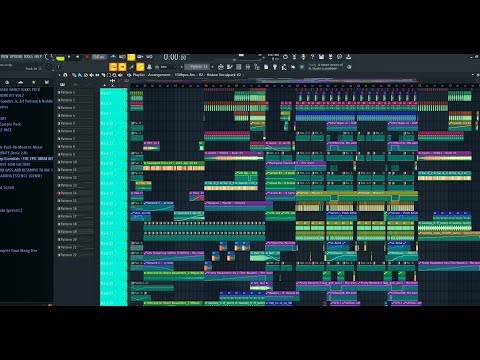480x360 pixels.
Task: Toggle the metronome icon next to tempo
Action: (x=113, y=57)
